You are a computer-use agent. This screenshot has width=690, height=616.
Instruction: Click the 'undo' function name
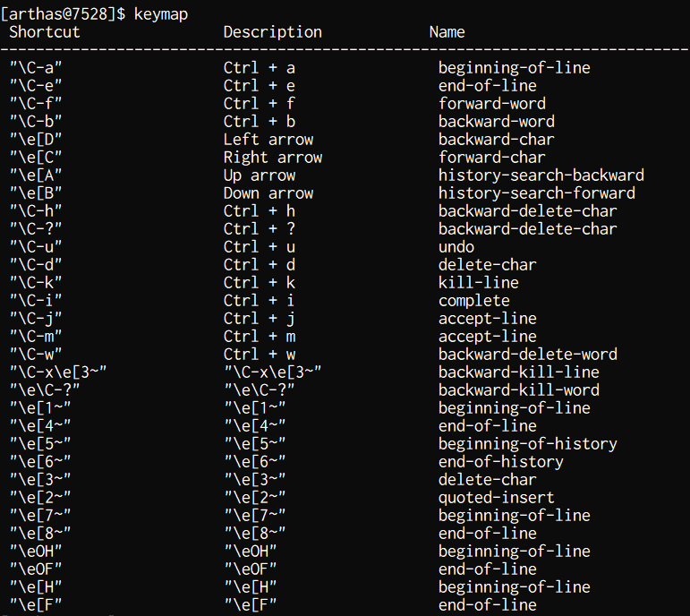click(456, 246)
